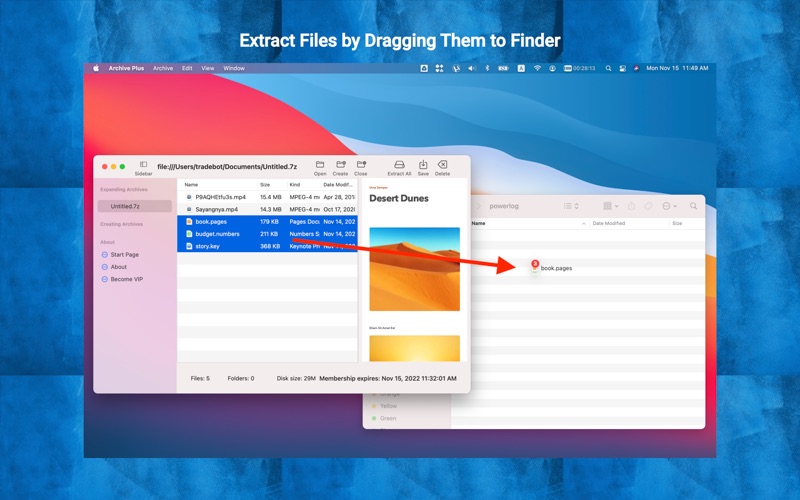Viewport: 800px width, 500px height.
Task: Open the list view selector in Finder
Action: click(x=571, y=206)
